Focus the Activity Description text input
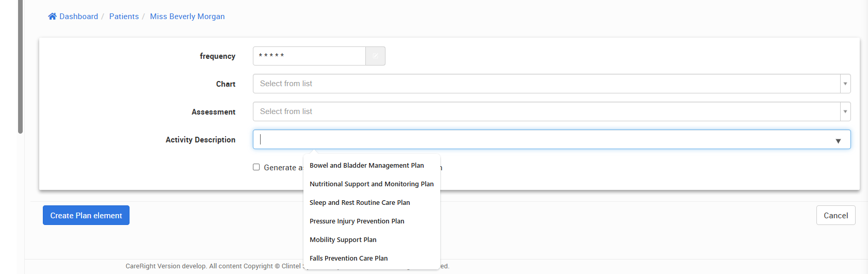This screenshot has height=274, width=868. [x=542, y=139]
